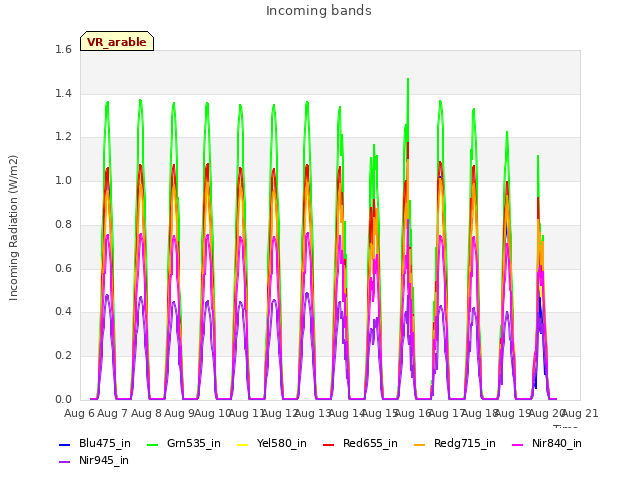This screenshot has width=640, height=480.
Task: Click the 0.6 y-axis tick label
Action: (x=63, y=268)
